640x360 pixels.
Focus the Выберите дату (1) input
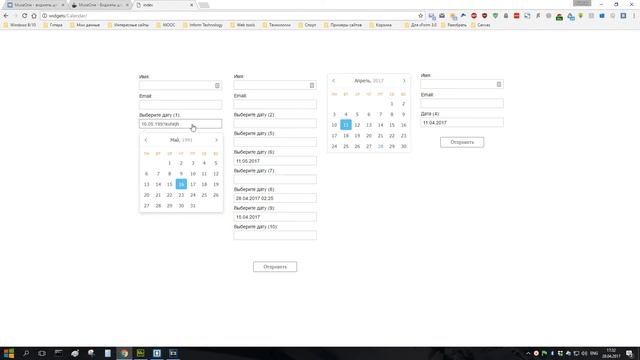click(x=180, y=124)
